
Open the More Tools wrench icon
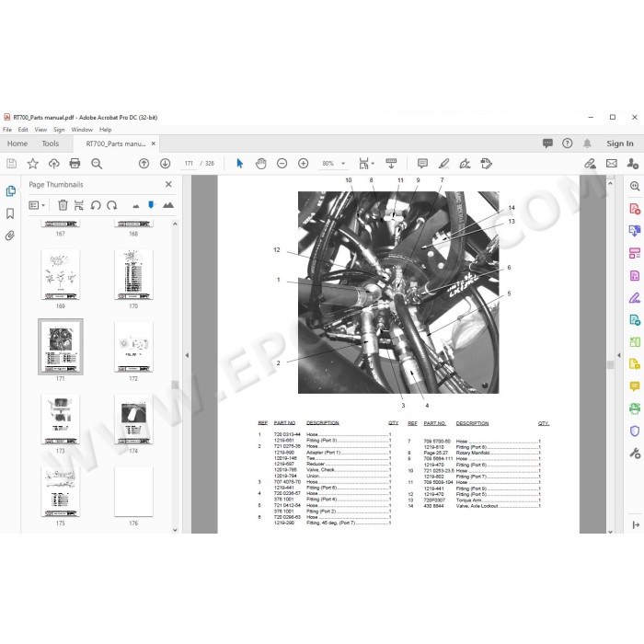point(635,454)
